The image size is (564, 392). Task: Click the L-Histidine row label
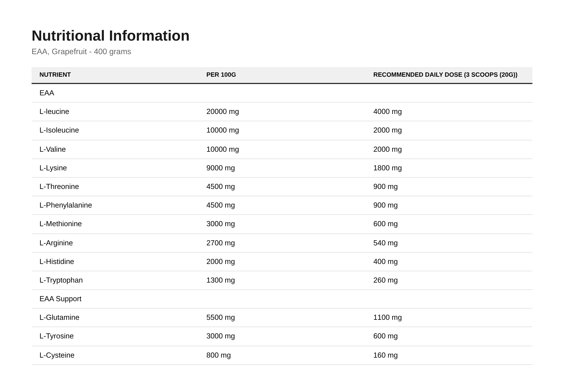click(x=57, y=262)
